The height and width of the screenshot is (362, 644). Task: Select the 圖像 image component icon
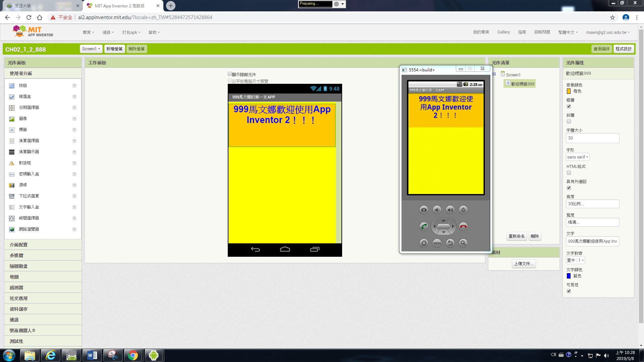pyautogui.click(x=12, y=119)
